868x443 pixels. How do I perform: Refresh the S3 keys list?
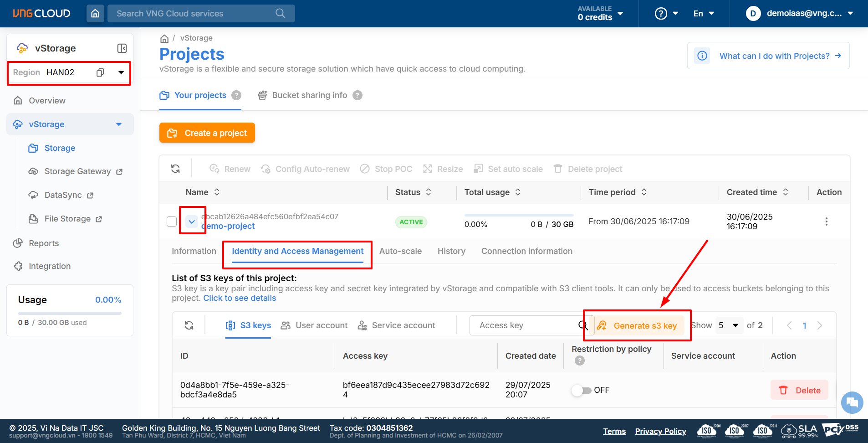189,325
